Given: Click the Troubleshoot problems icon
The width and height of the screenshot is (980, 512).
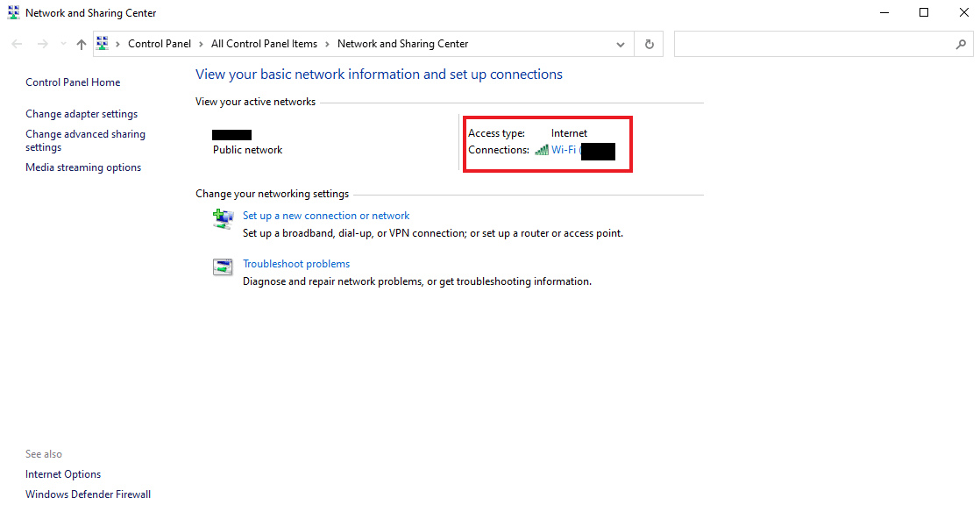Looking at the screenshot, I should pyautogui.click(x=223, y=267).
